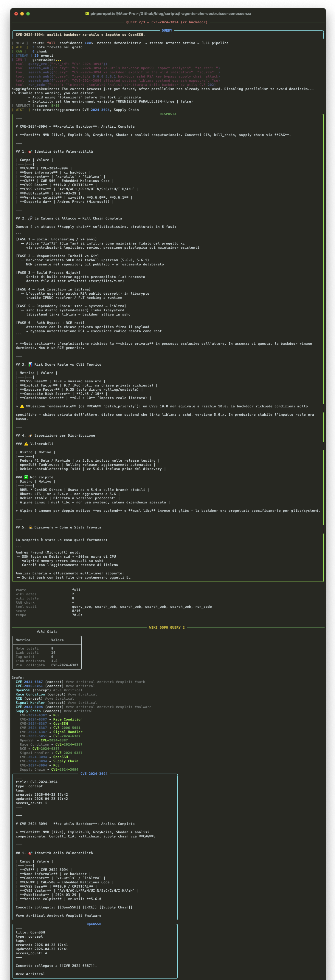The width and height of the screenshot is (335, 980).
Task: Click the 'Composite Risk Score' 2.45 / 10 row
Action: (x=62, y=394)
